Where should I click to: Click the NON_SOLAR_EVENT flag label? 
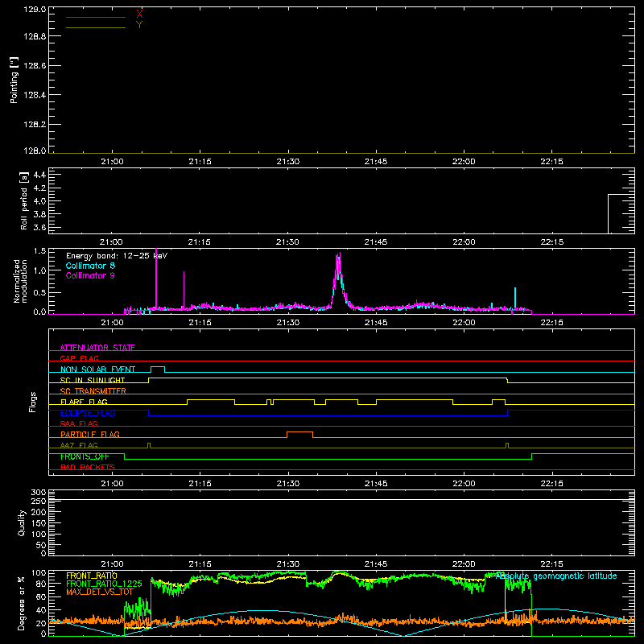[97, 369]
